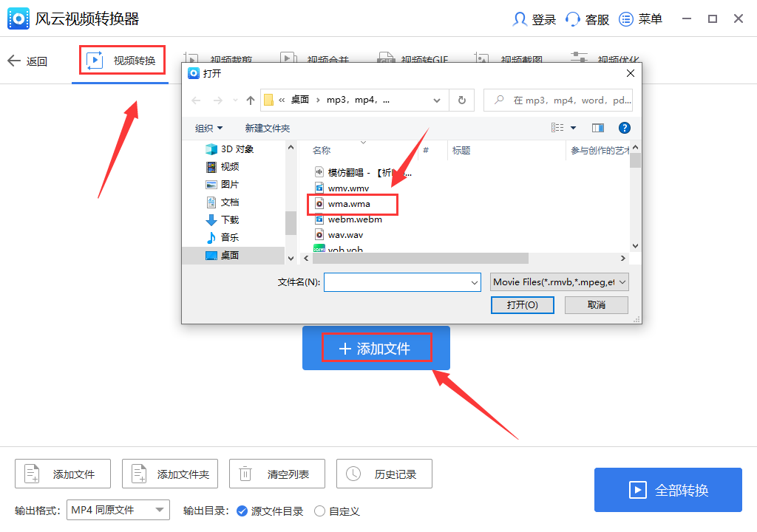
Task: Open recent locations dropdown chevron
Action: 235,100
